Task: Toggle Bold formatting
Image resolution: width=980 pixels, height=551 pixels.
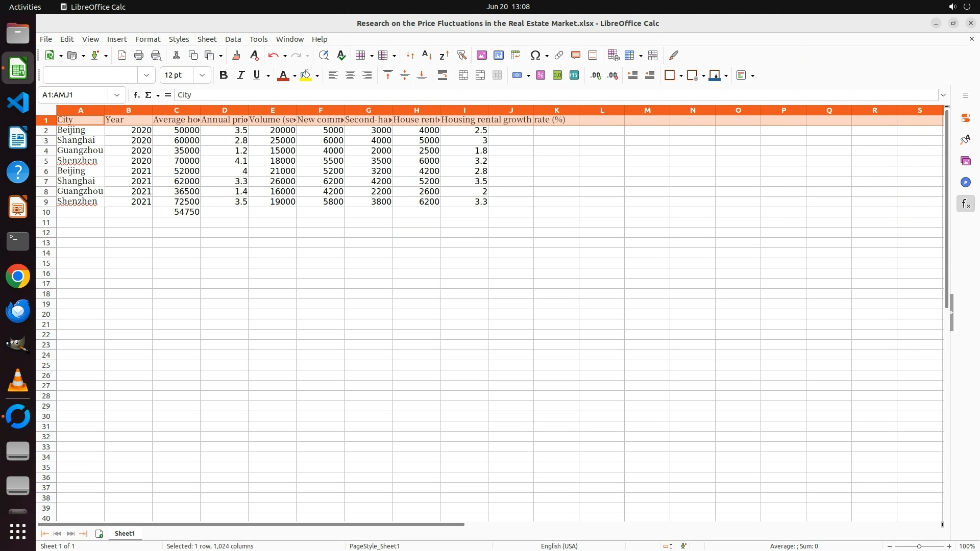Action: click(223, 76)
